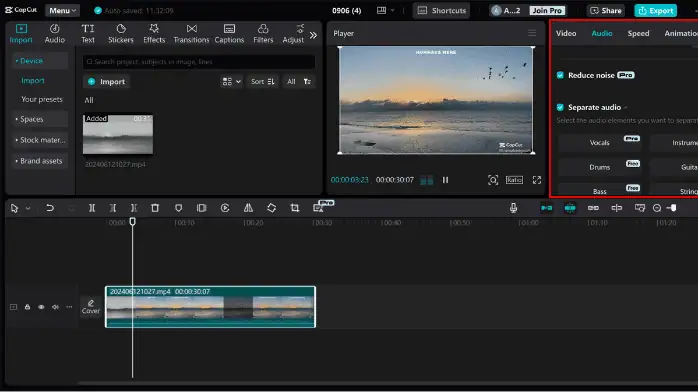Switch to the Video properties tab
The image size is (698, 392).
coord(566,33)
